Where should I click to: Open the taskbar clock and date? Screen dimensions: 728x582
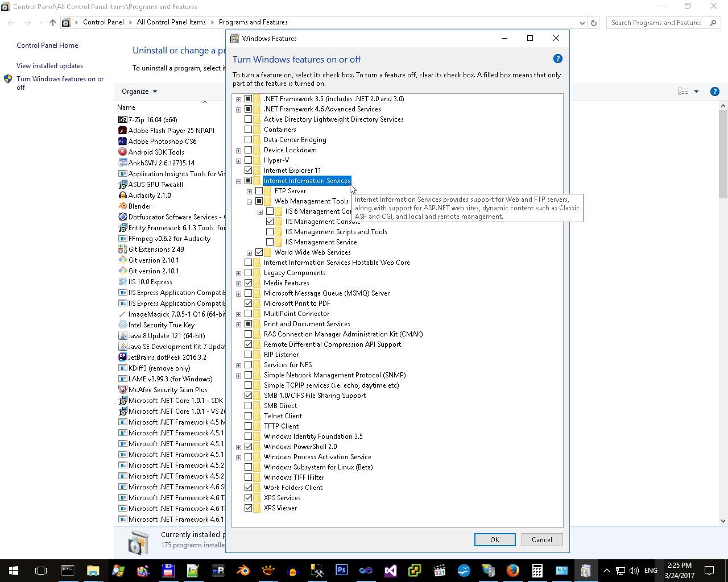pyautogui.click(x=680, y=571)
